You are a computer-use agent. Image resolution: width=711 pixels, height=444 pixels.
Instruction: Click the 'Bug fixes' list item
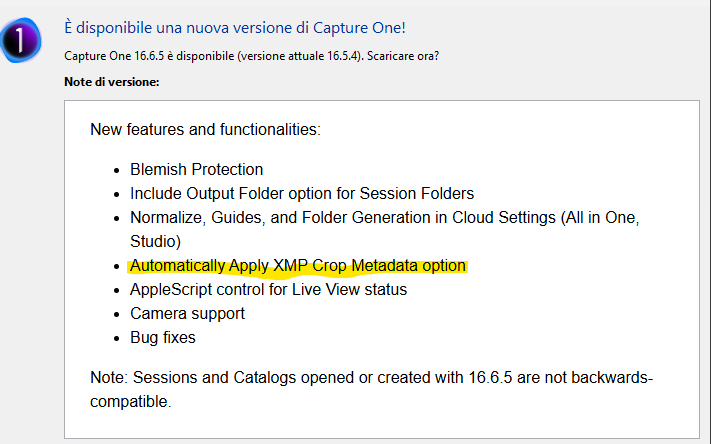(163, 338)
